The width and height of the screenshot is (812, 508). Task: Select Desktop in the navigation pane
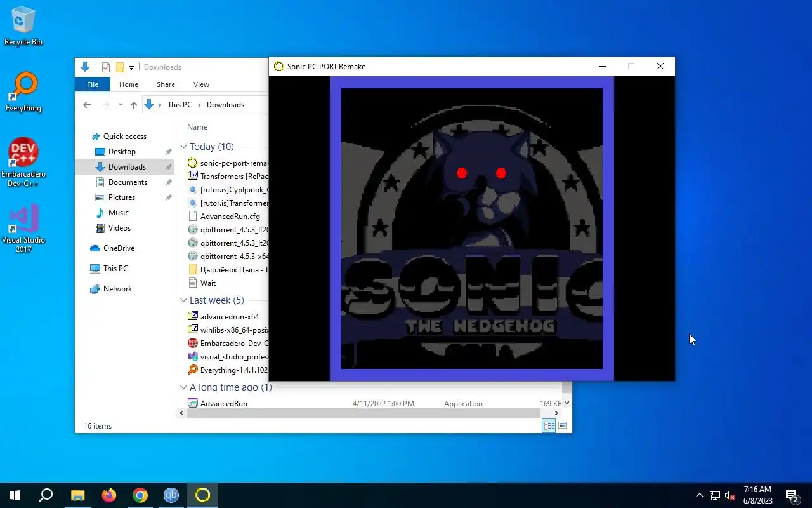tap(122, 152)
